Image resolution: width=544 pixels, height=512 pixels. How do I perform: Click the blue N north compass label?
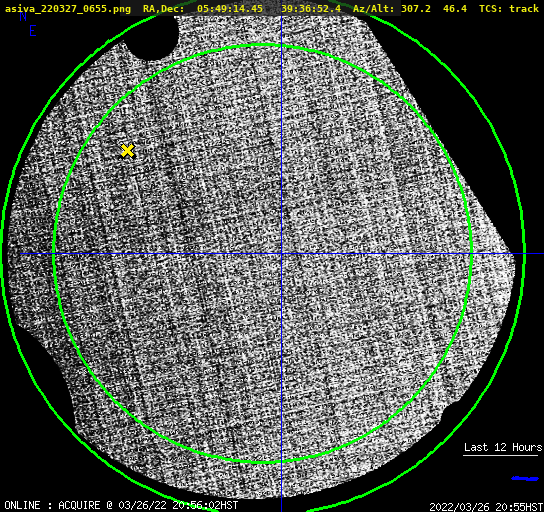click(x=23, y=16)
